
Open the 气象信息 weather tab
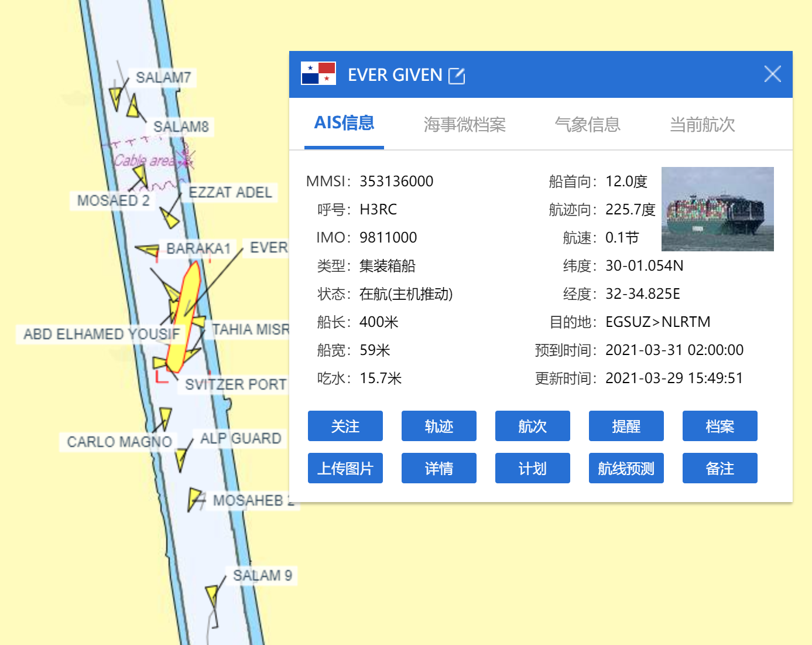click(x=587, y=124)
